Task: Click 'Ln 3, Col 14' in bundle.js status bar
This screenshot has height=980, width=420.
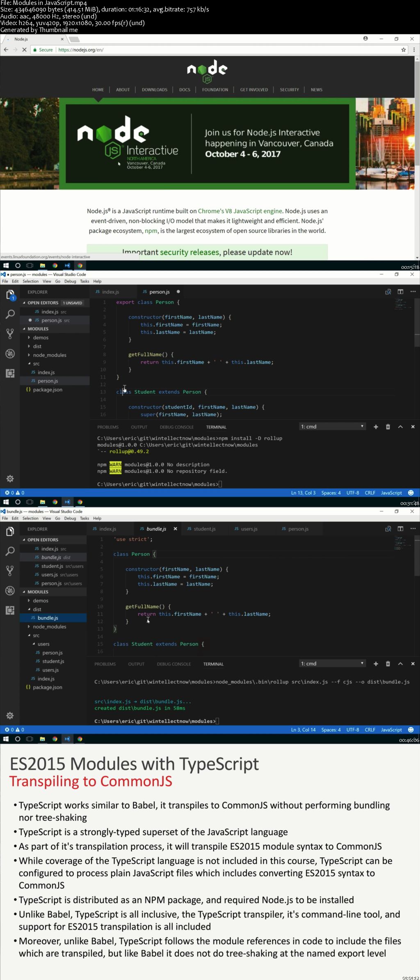Action: click(303, 730)
